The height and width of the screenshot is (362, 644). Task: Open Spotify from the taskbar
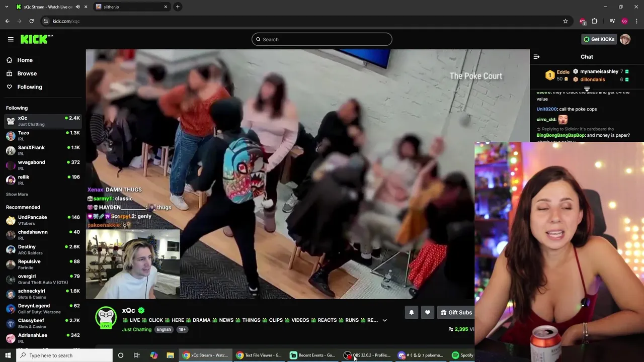463,355
